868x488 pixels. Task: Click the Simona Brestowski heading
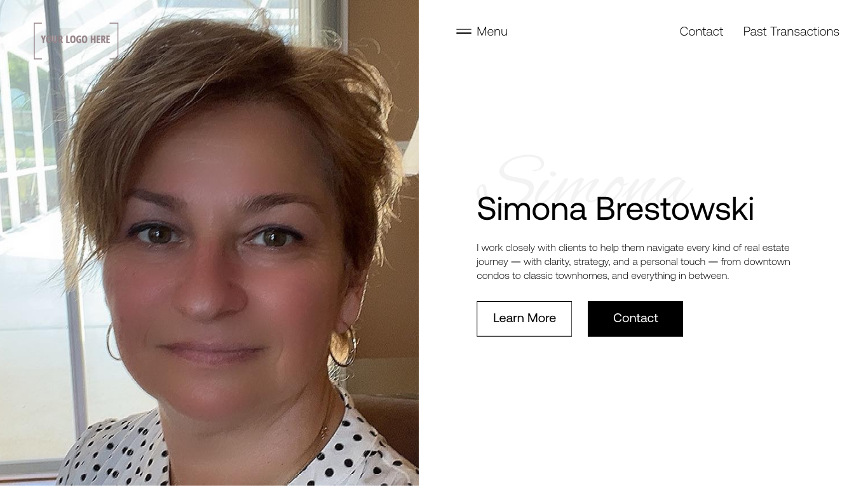pyautogui.click(x=615, y=208)
